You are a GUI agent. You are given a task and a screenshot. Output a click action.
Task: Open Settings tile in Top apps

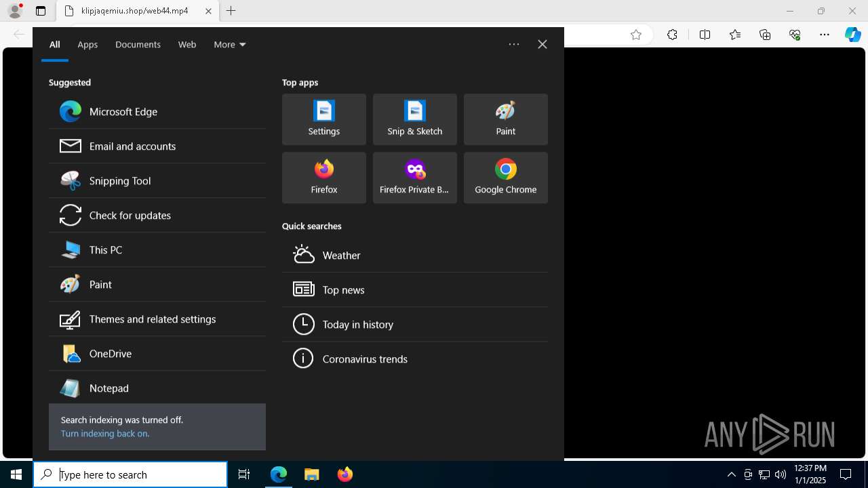coord(324,119)
